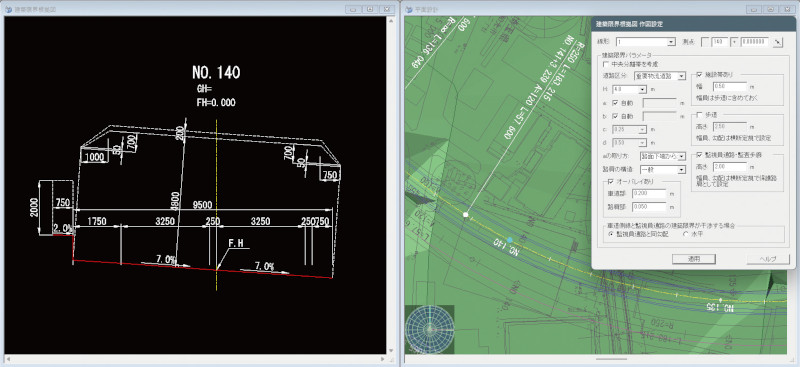Select 監視員通路と同勾配 radio button
Viewport: 800px width, 367px height.
point(611,234)
